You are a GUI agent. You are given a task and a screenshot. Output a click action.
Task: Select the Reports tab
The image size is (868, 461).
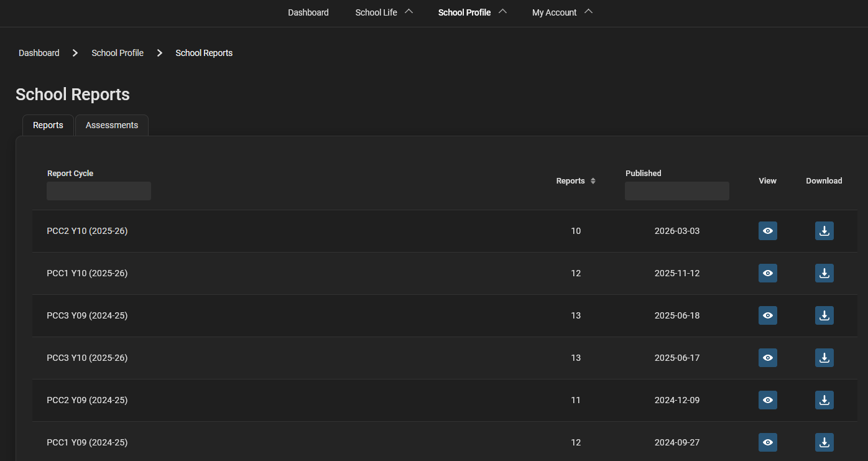click(48, 125)
